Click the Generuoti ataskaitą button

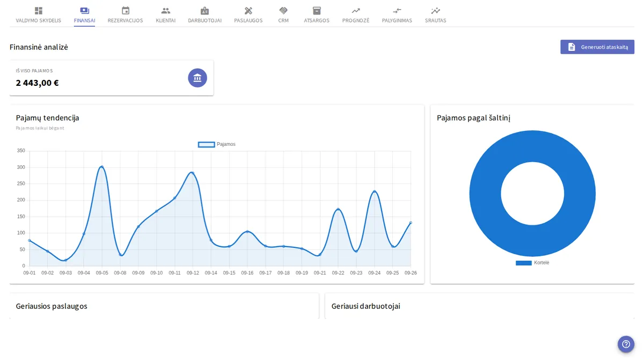[x=597, y=47]
